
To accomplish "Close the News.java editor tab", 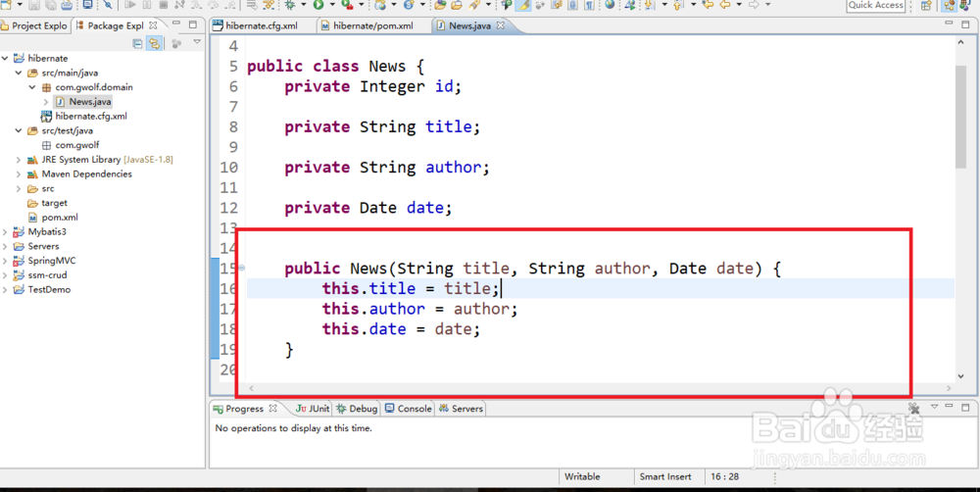I will [x=500, y=25].
